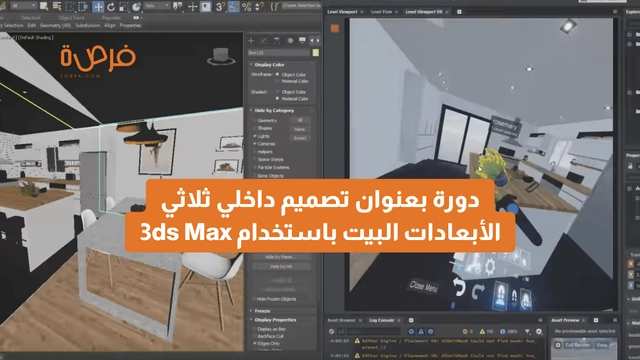Screen dimensions: 640x360
Task: Switch to the Level Flow tab
Action: coord(381,12)
